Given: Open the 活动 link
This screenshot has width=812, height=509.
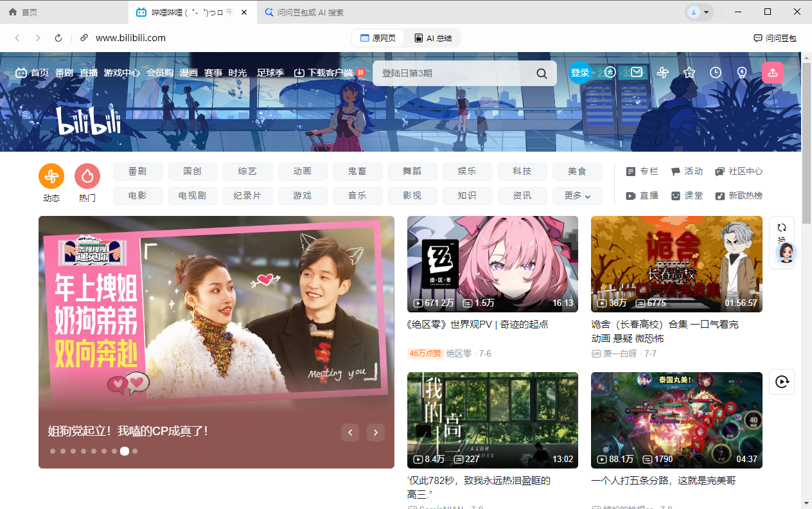Looking at the screenshot, I should click(x=687, y=171).
